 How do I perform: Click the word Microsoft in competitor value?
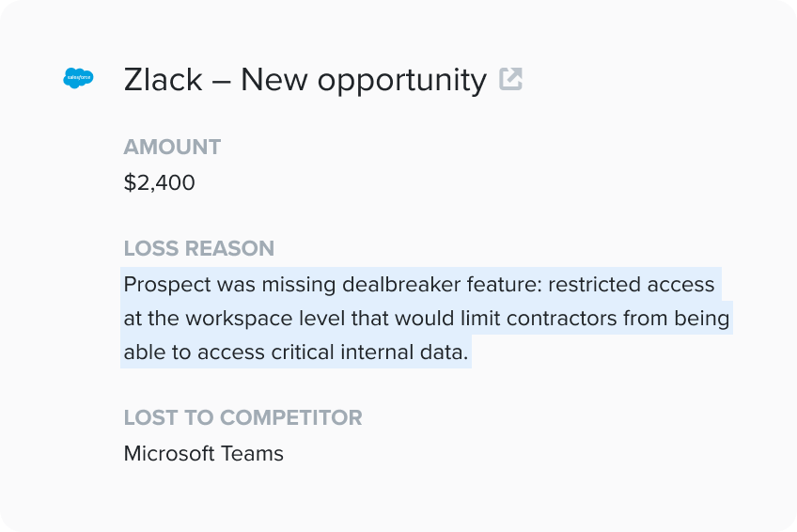coord(170,453)
